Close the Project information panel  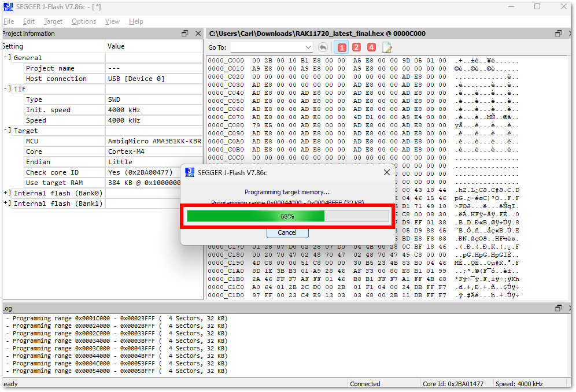coord(198,34)
